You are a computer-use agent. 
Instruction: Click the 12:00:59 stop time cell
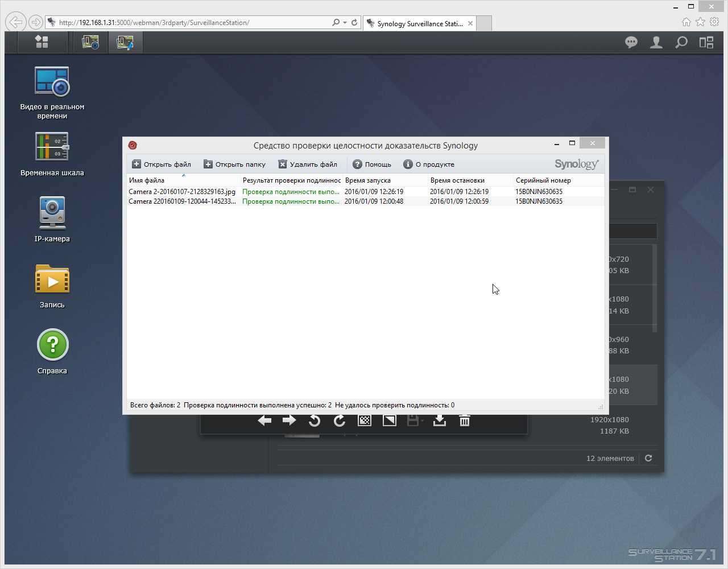tap(459, 201)
